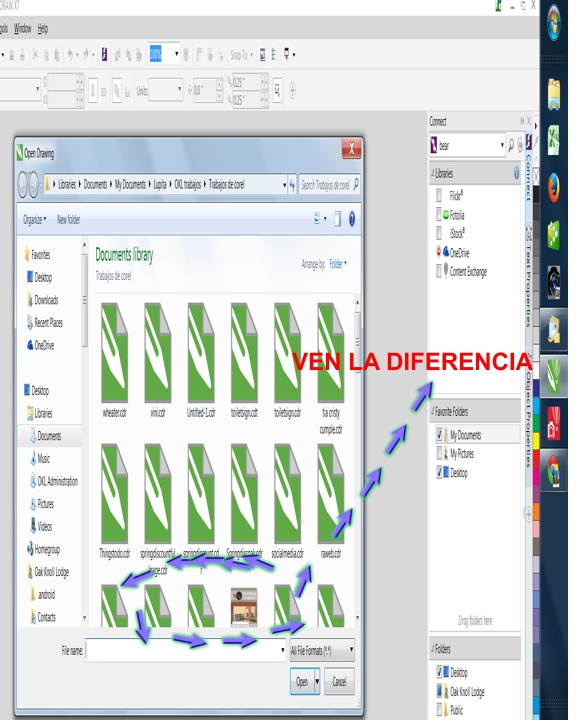This screenshot has height=720, width=576.
Task: Click the New folder button
Action: (68, 219)
